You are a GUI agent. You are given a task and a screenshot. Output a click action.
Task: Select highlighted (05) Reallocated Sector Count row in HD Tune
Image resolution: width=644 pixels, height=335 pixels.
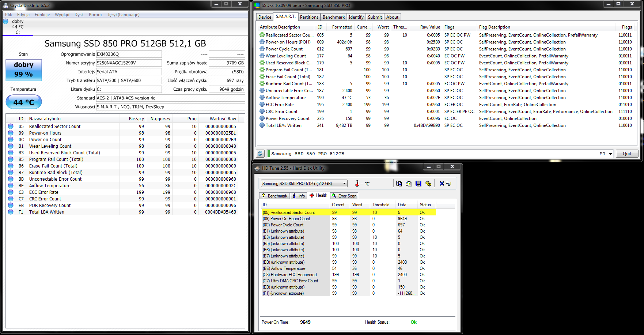(x=349, y=212)
